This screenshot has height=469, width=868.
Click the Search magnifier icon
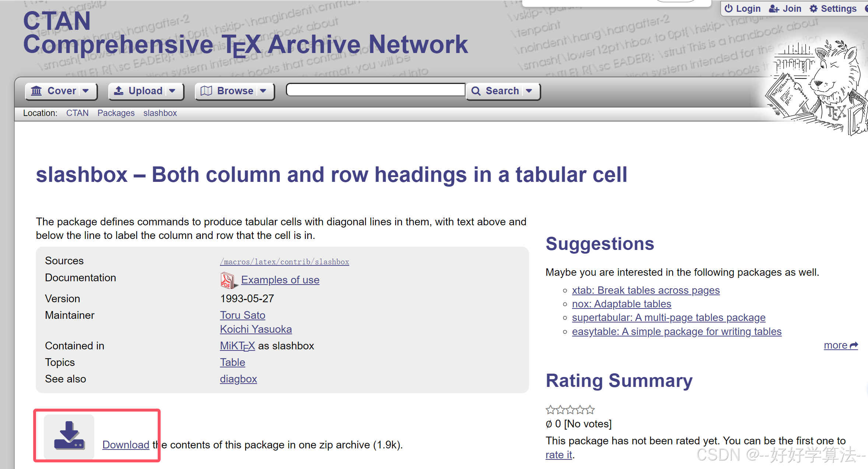click(x=476, y=91)
